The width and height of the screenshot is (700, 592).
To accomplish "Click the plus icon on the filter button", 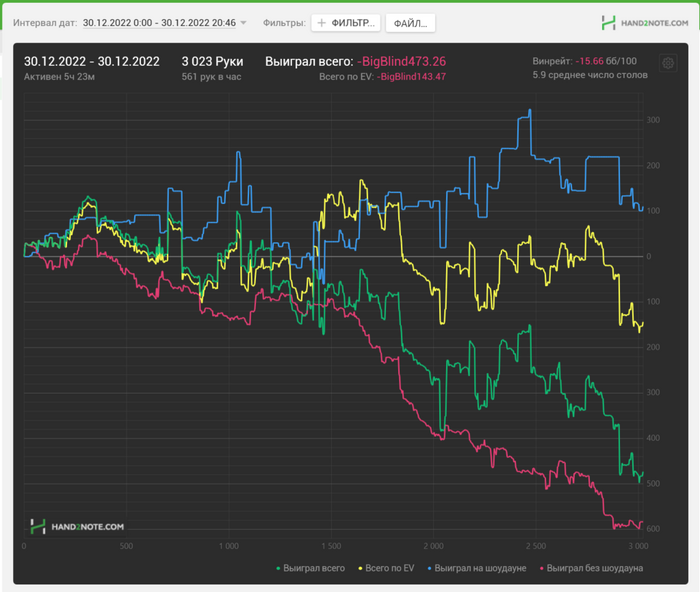I will point(321,23).
